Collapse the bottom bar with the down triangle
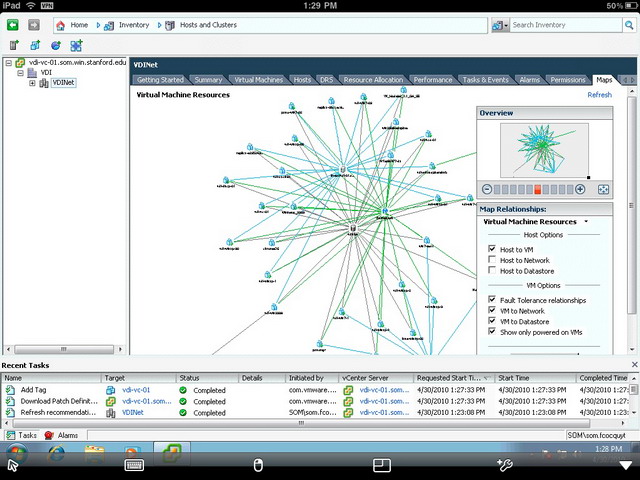The height and width of the screenshot is (480, 640). click(x=626, y=465)
